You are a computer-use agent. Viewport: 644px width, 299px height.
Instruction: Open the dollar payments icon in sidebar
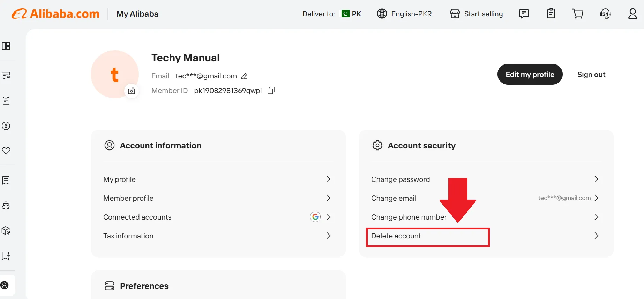(6, 126)
